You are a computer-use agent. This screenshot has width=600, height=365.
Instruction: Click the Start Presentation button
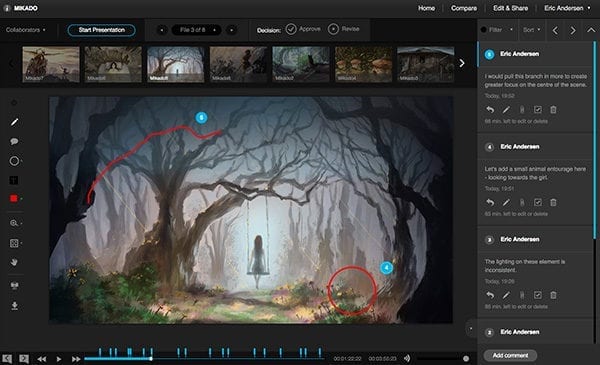[x=101, y=30]
